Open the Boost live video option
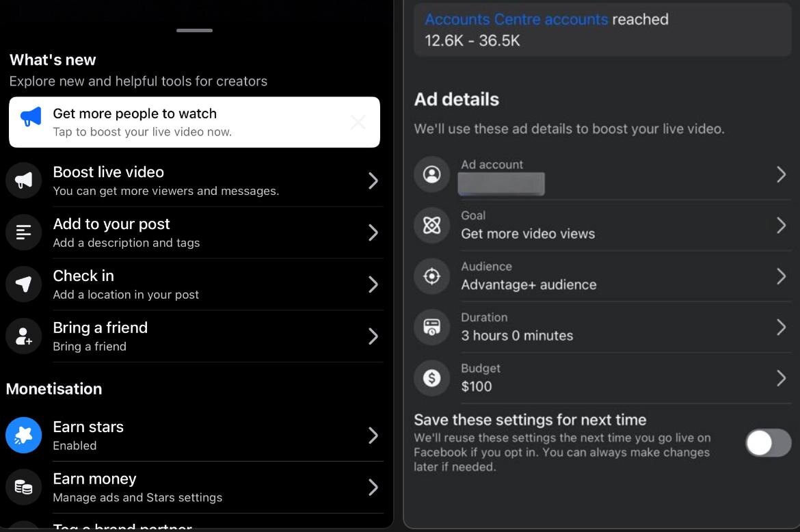 tap(194, 181)
